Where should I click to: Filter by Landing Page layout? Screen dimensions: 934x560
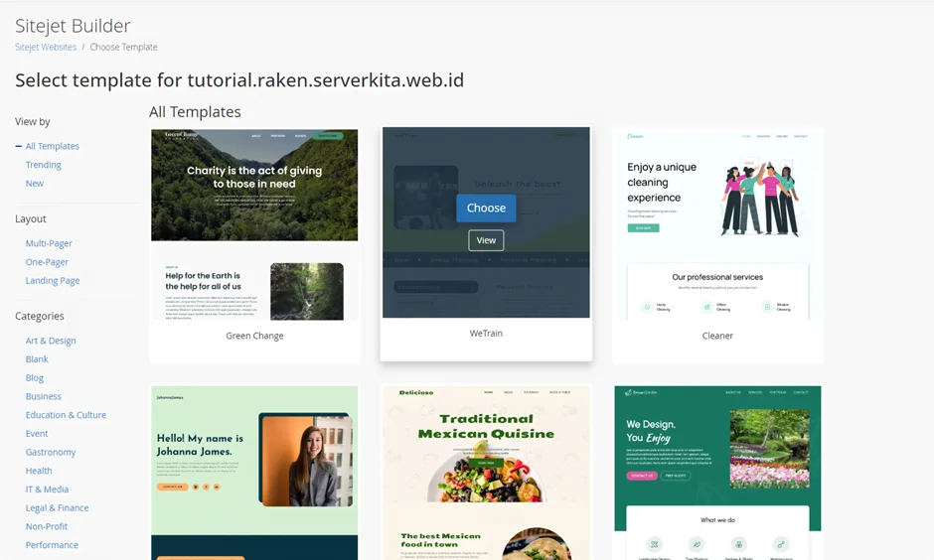point(53,281)
